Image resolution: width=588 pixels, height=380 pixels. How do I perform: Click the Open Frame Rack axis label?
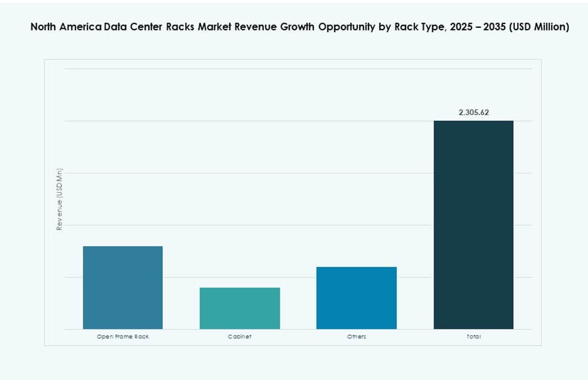pos(122,337)
